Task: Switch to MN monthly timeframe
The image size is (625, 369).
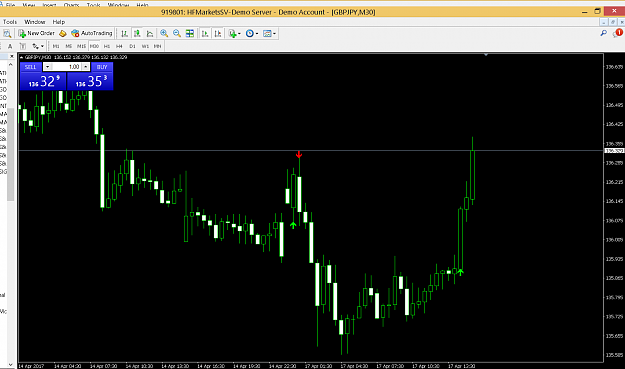Action: point(157,46)
